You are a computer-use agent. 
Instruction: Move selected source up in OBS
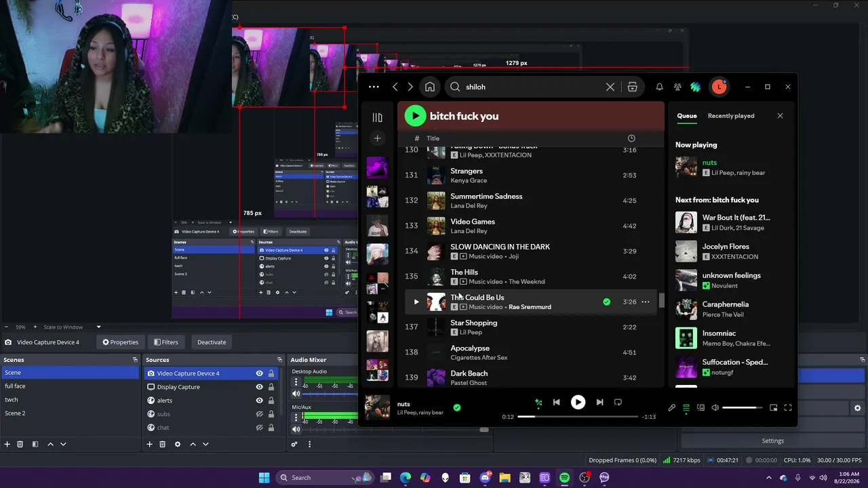[193, 445]
